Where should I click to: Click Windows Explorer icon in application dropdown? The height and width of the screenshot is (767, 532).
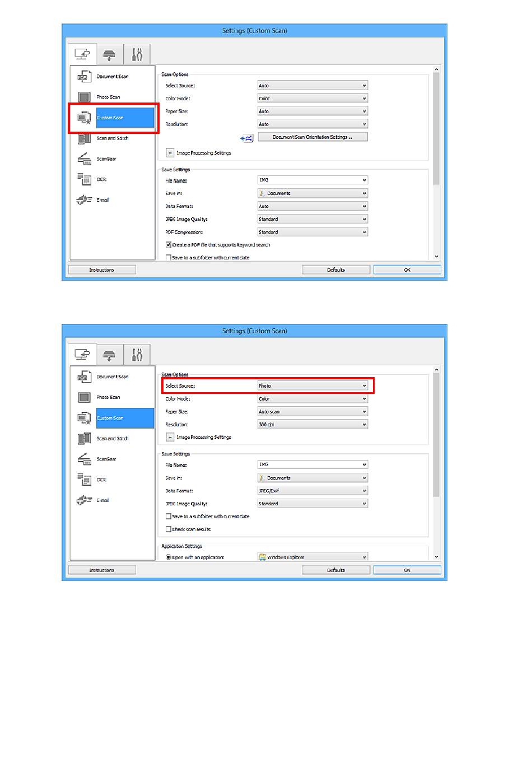click(x=262, y=557)
